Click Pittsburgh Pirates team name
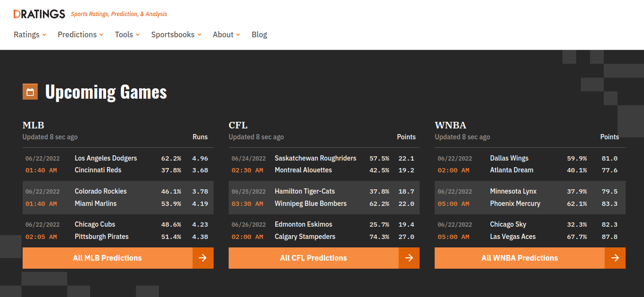 click(102, 237)
